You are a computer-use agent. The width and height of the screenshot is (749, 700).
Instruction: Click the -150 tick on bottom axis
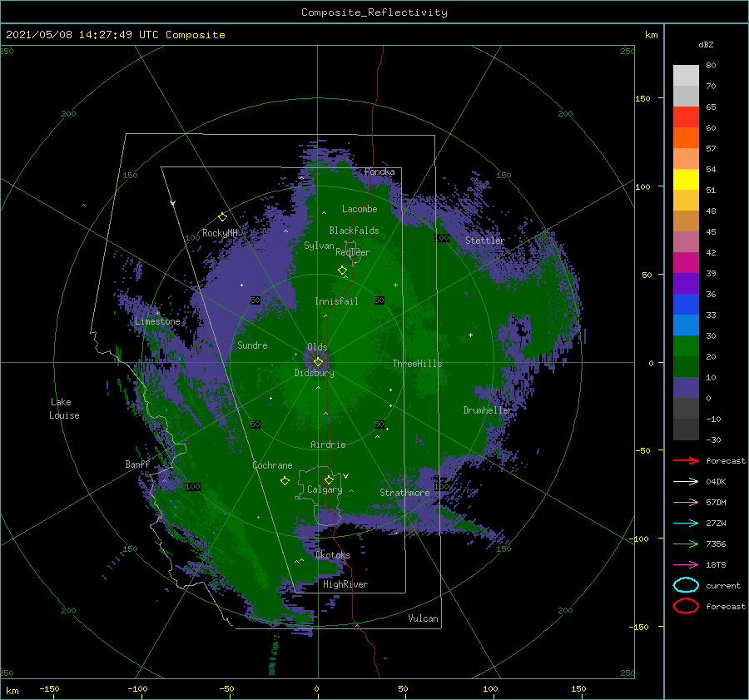(x=49, y=688)
